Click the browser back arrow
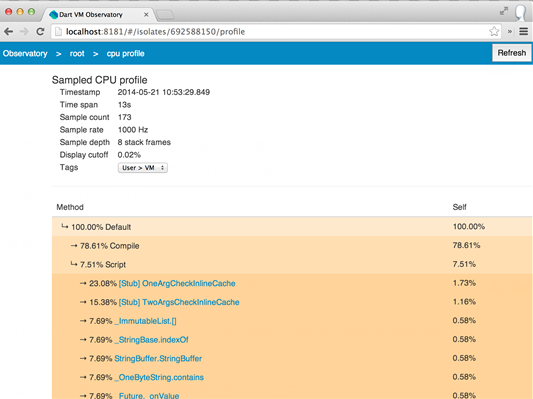533x399 pixels. point(8,32)
